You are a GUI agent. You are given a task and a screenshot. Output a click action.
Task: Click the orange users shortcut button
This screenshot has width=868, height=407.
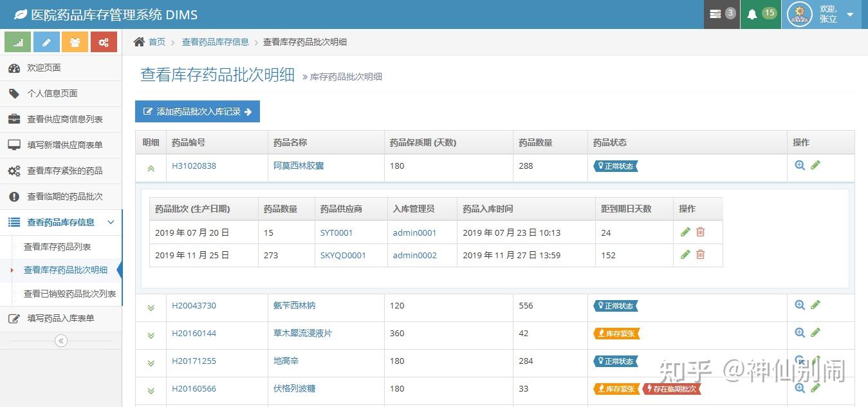[x=75, y=42]
